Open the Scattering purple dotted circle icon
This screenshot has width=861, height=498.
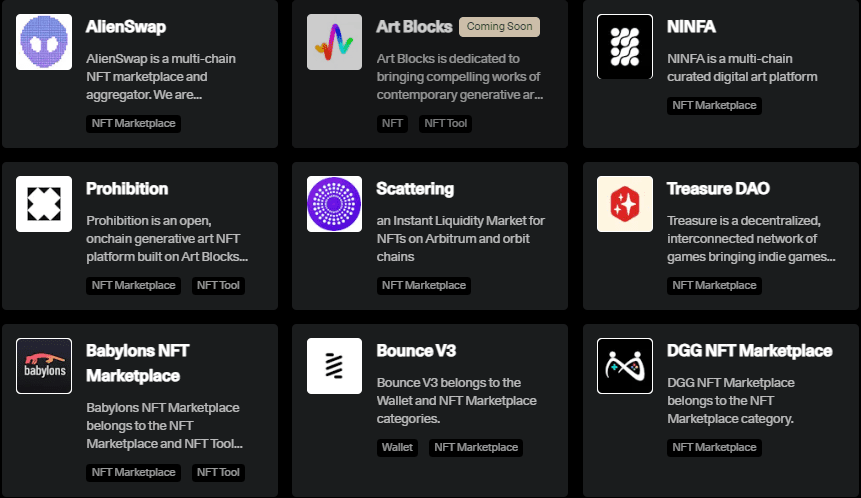tap(334, 204)
